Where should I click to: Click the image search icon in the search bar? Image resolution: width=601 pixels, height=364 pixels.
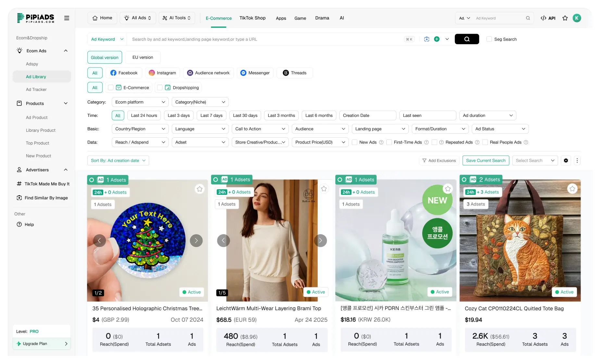[426, 39]
